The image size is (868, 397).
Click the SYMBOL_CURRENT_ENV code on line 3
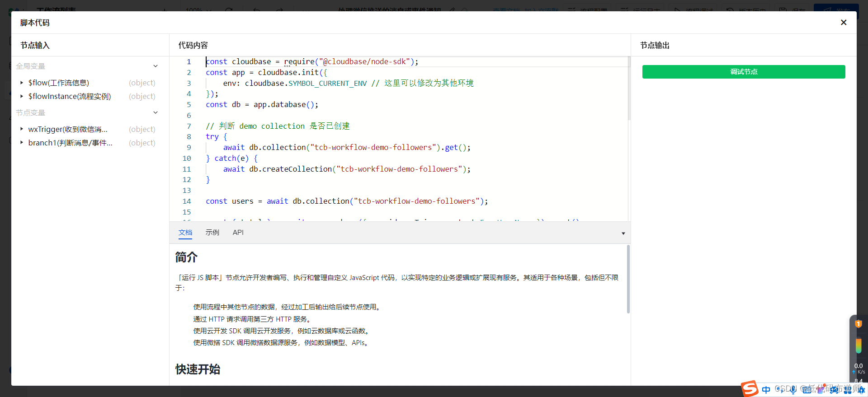point(328,84)
